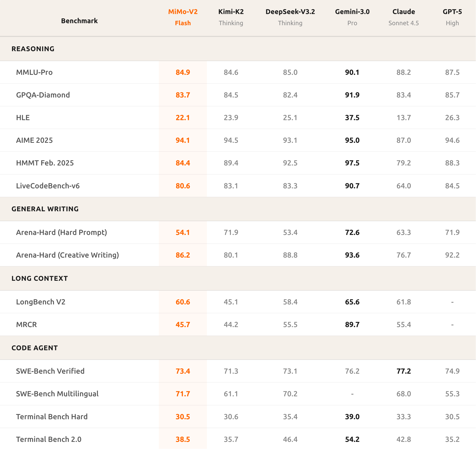Select MiMo-V2's Terminal Bench Hard score "30.5"
Image resolution: width=476 pixels, height=449 pixels.
click(x=183, y=417)
